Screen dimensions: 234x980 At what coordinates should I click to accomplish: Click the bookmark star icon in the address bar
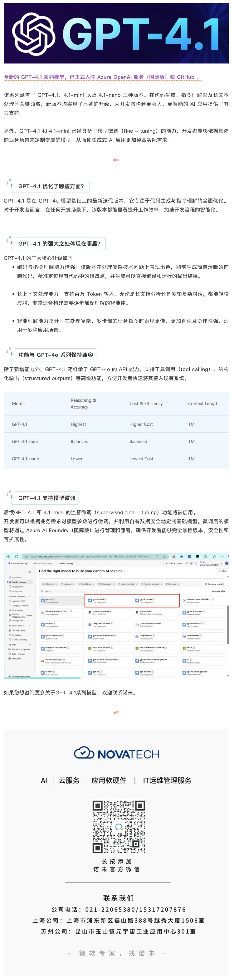tap(164, 556)
